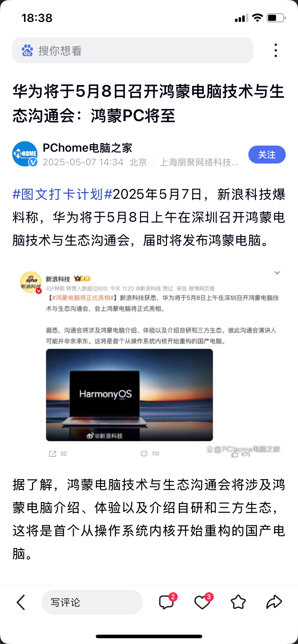
Task: Follow PChome with the 关注 button
Action: coord(267,155)
